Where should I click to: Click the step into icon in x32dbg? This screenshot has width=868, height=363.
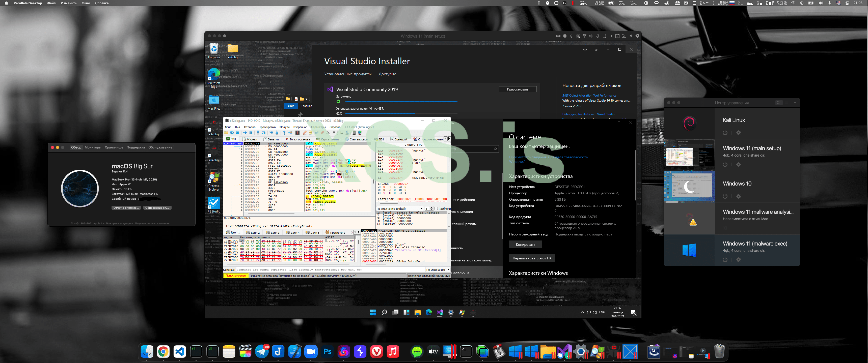coord(258,133)
